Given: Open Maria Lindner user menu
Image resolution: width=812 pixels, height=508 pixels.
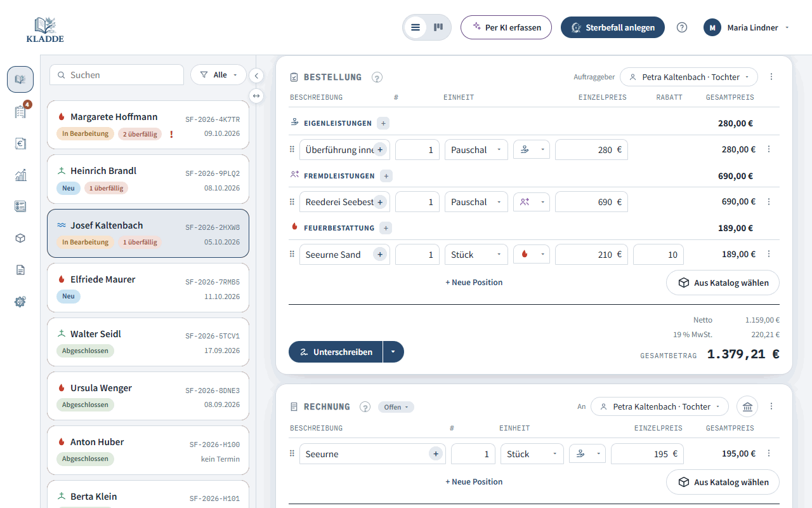Looking at the screenshot, I should click(x=747, y=27).
